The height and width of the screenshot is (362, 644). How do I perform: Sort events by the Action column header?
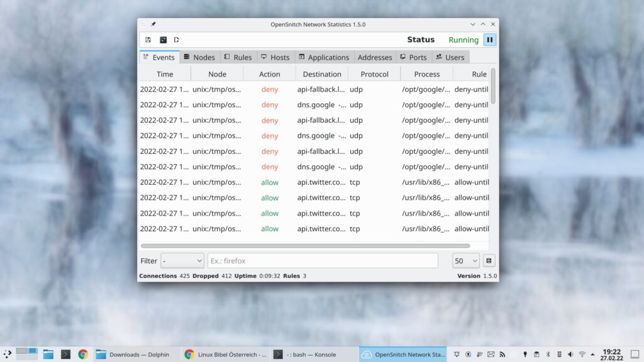pyautogui.click(x=269, y=74)
